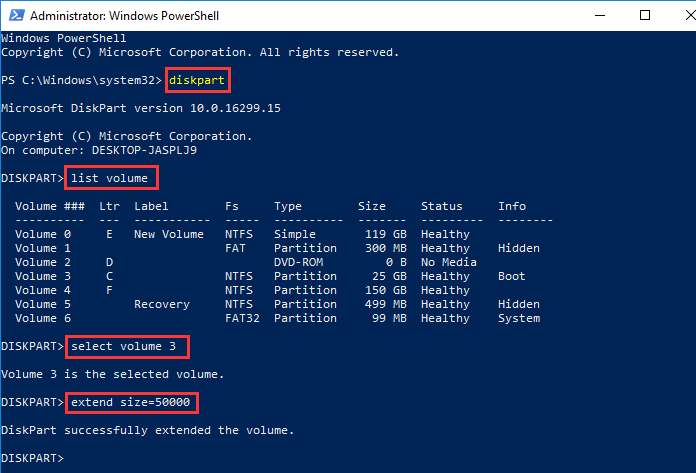
Task: Click the 'Size' column header
Action: 372,206
